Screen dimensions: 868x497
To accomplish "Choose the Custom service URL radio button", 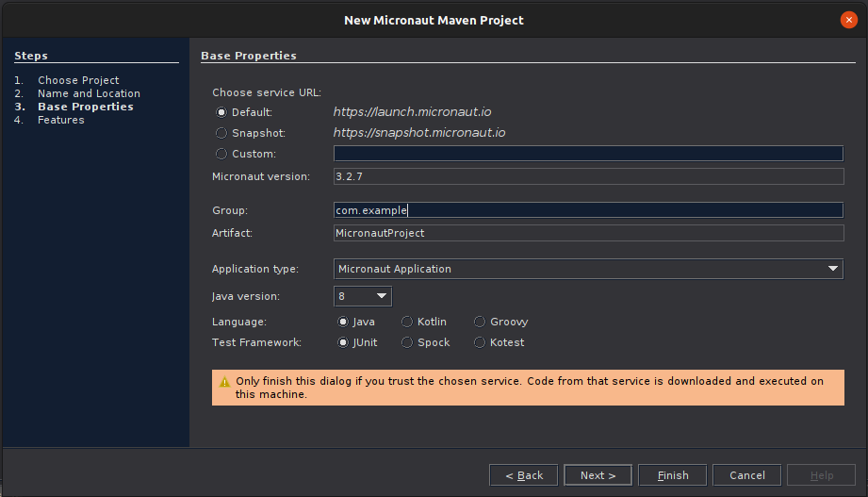I will [221, 154].
